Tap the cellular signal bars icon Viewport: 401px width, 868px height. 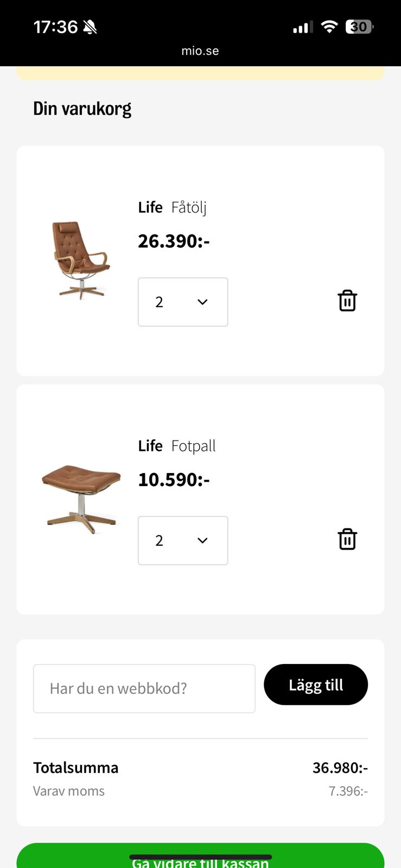pos(302,27)
